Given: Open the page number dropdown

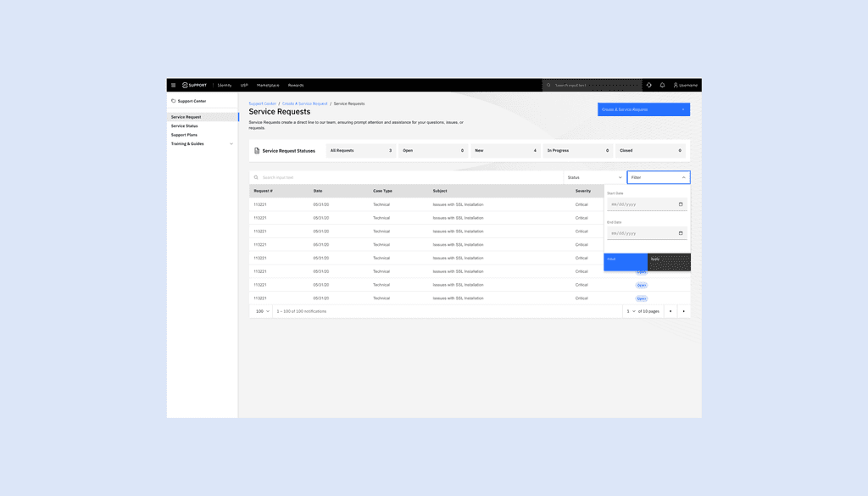Looking at the screenshot, I should pyautogui.click(x=631, y=311).
